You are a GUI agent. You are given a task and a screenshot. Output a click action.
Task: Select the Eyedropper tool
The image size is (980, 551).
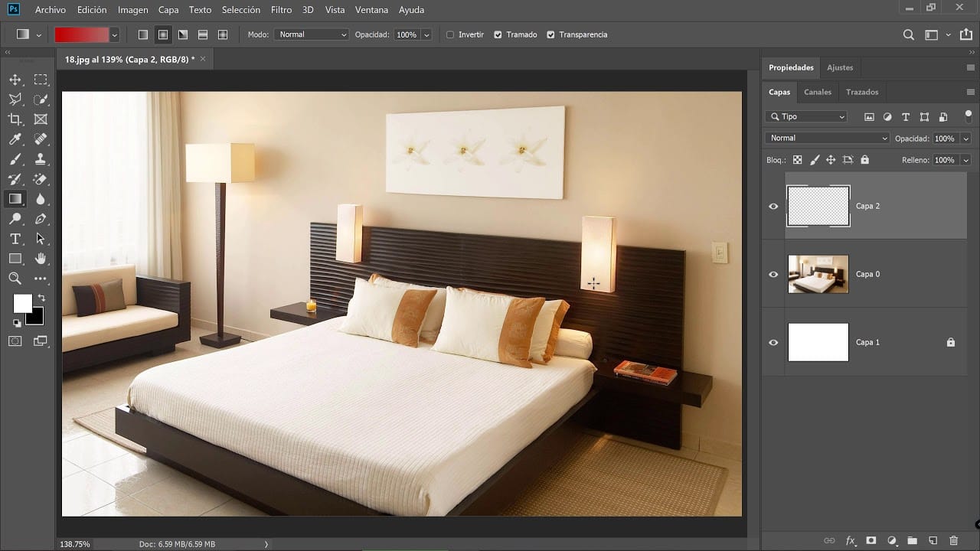(15, 139)
